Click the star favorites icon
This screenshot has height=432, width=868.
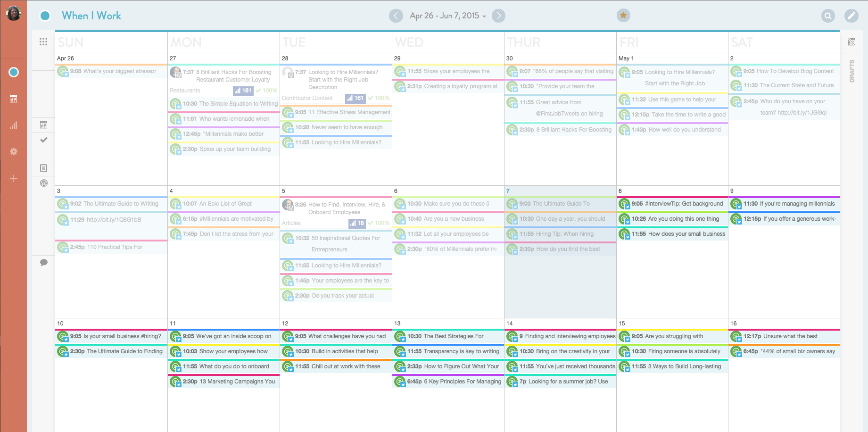coord(623,16)
